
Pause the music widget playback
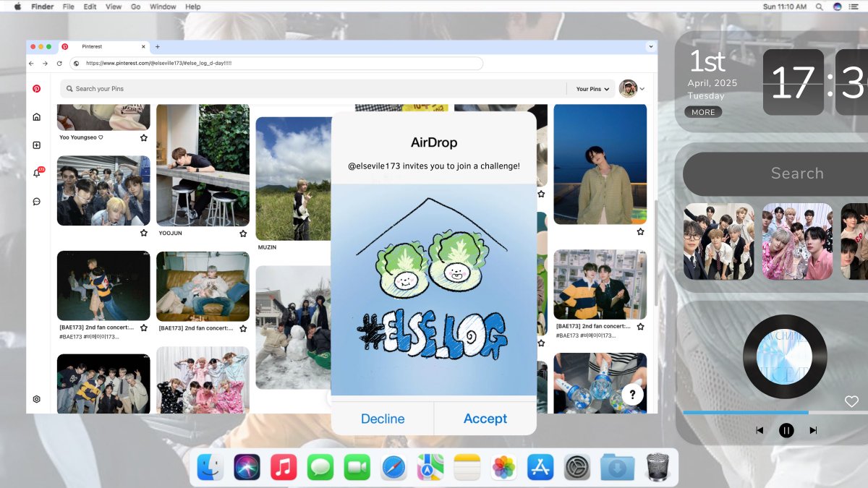coord(786,430)
